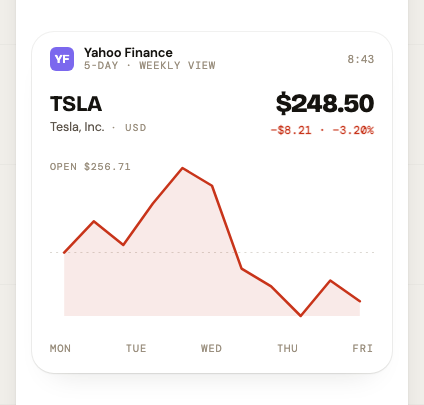The width and height of the screenshot is (424, 405).
Task: Click the highest peak of the price line
Action: click(x=182, y=168)
